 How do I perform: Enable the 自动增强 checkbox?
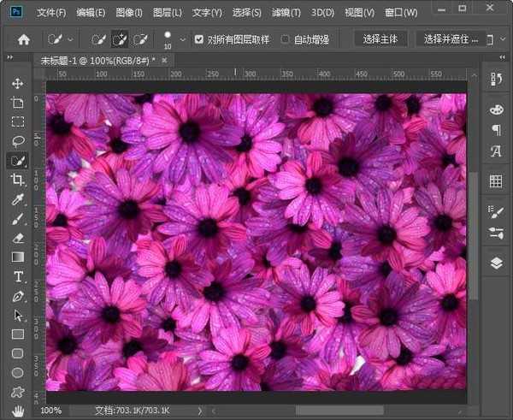click(x=286, y=39)
